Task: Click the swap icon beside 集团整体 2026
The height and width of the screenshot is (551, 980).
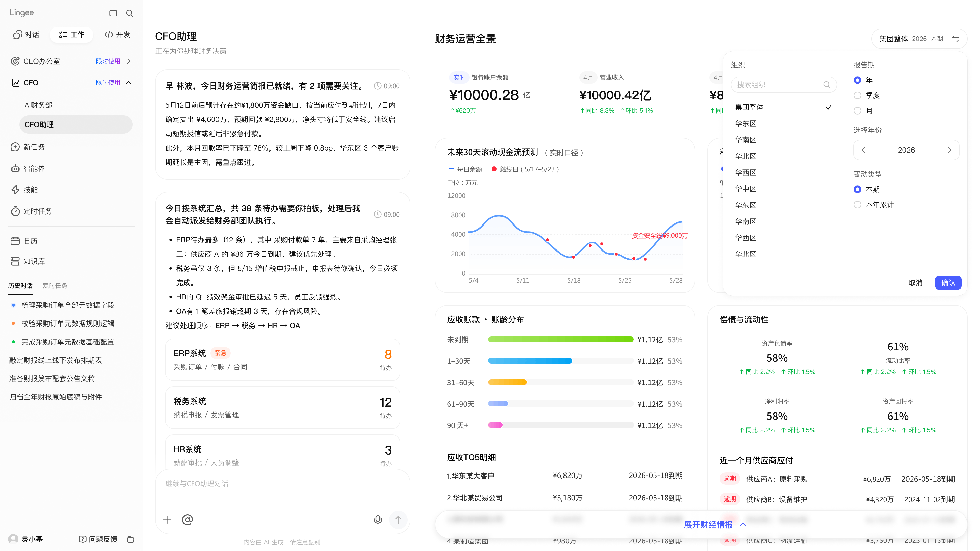Action: [955, 39]
